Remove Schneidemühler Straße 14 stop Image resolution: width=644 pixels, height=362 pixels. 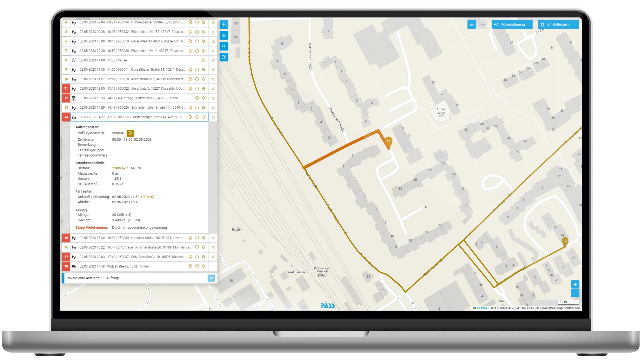pyautogui.click(x=213, y=108)
